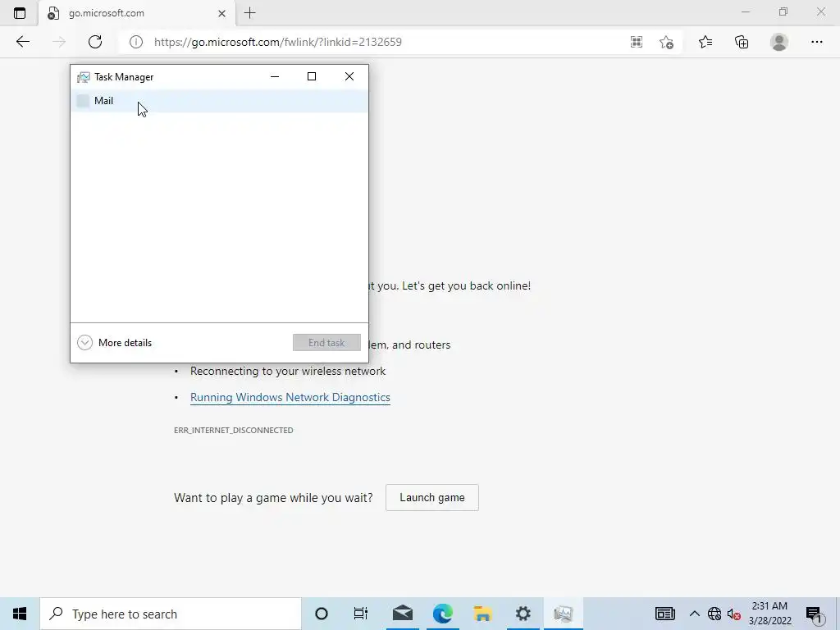Open the Collections panel
Image resolution: width=840 pixels, height=630 pixels.
point(742,42)
